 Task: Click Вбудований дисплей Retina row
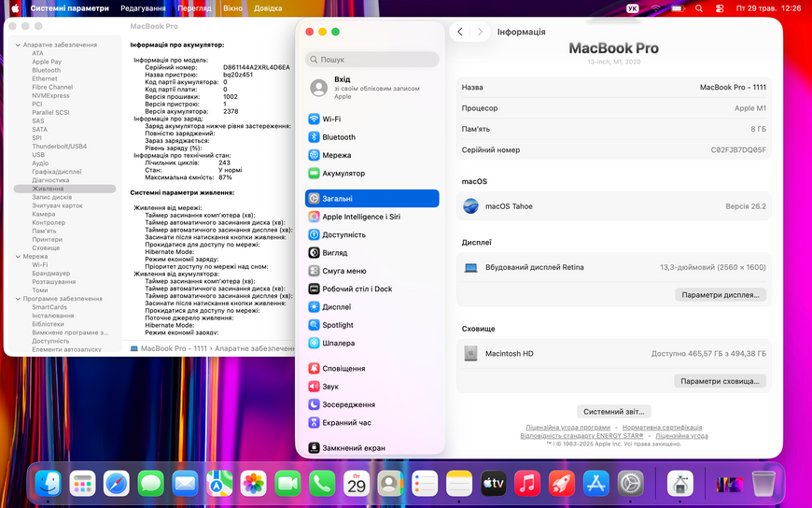613,267
